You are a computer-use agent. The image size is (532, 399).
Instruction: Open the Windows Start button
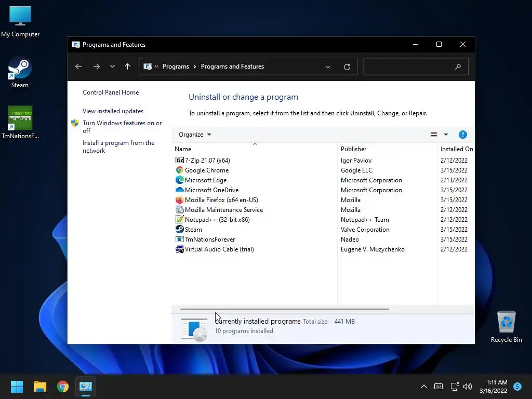17,387
